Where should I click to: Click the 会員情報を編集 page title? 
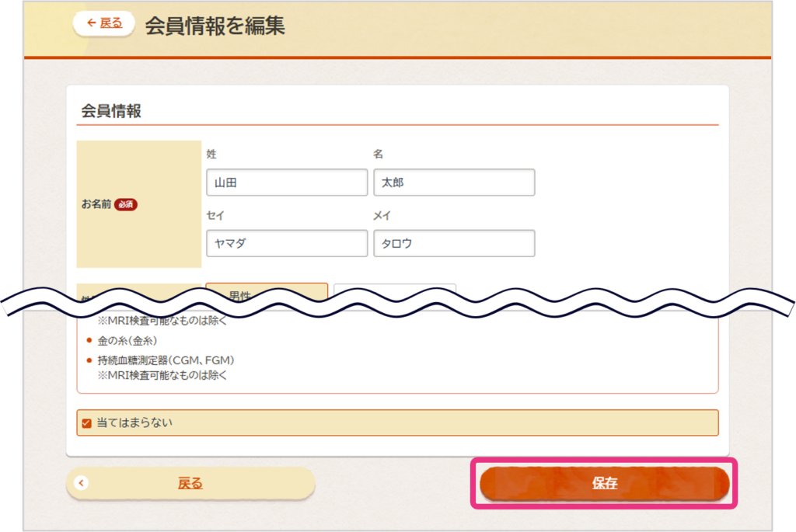point(215,26)
